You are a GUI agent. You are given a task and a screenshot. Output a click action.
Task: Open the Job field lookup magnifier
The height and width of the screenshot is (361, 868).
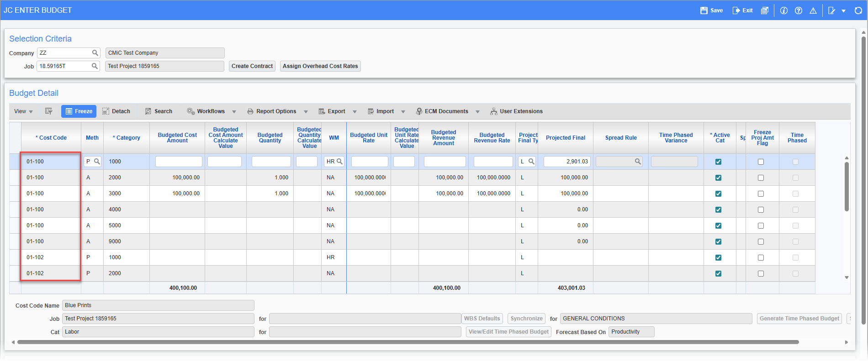tap(95, 66)
